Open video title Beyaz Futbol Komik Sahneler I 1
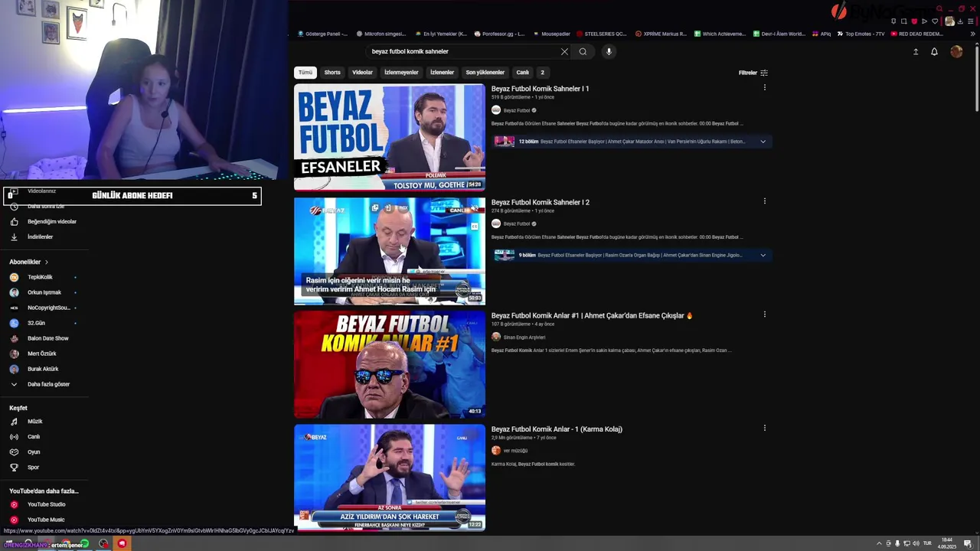This screenshot has height=551, width=980. 540,89
